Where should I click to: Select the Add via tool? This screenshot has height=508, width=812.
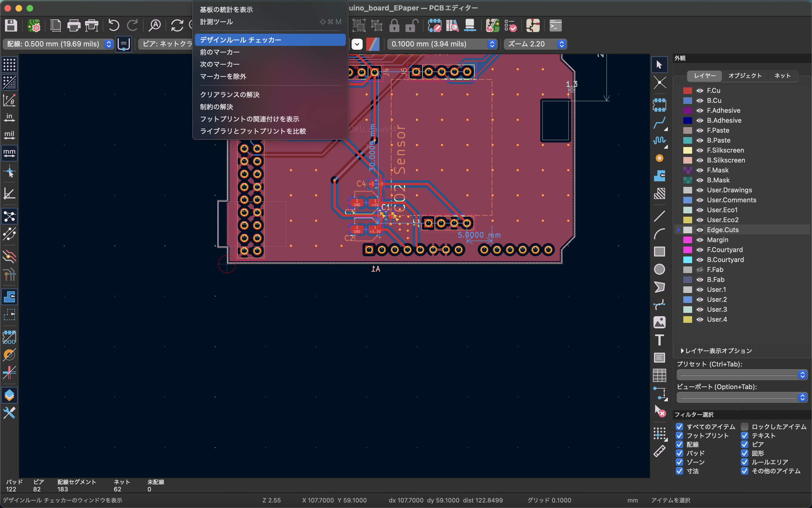coord(659,158)
